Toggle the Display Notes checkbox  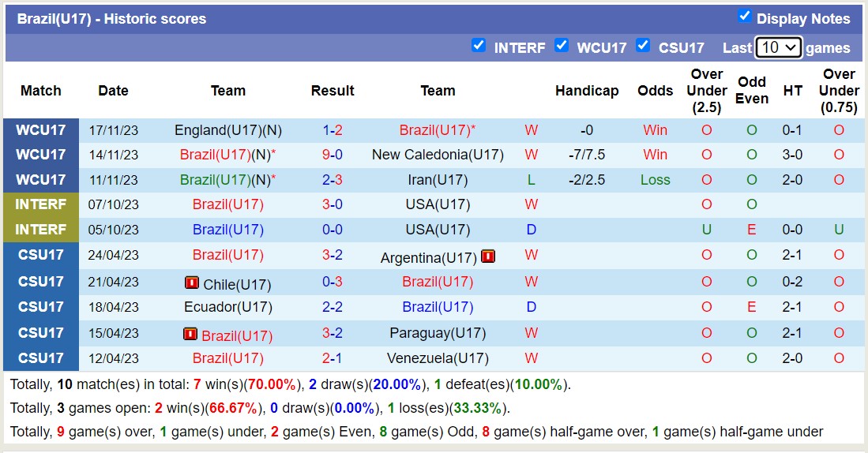click(x=744, y=17)
